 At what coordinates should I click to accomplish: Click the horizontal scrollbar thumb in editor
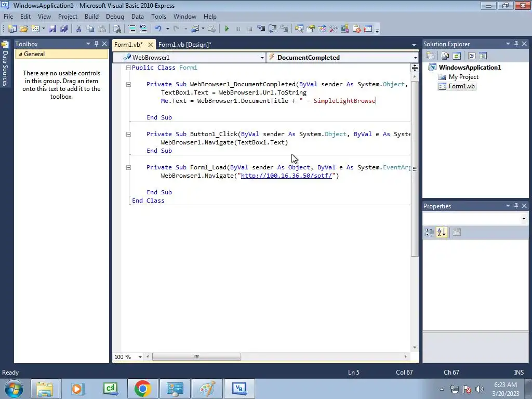click(x=196, y=356)
